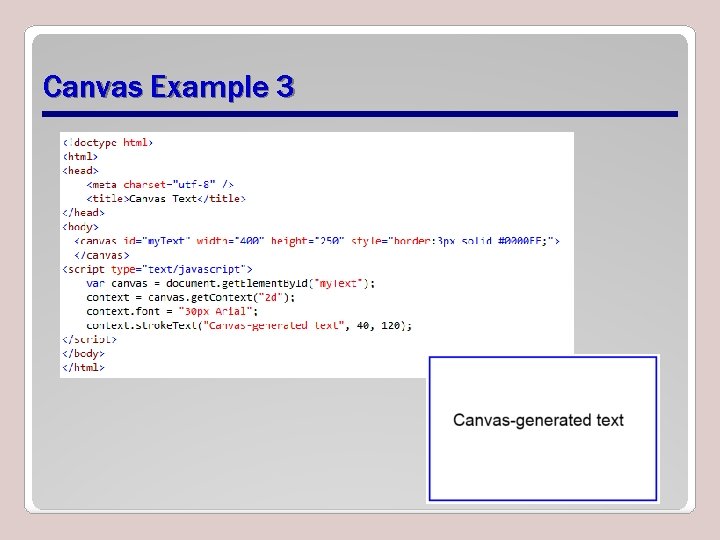Select the closing '</html>' tag line
This screenshot has height=540, width=720.
point(84,367)
